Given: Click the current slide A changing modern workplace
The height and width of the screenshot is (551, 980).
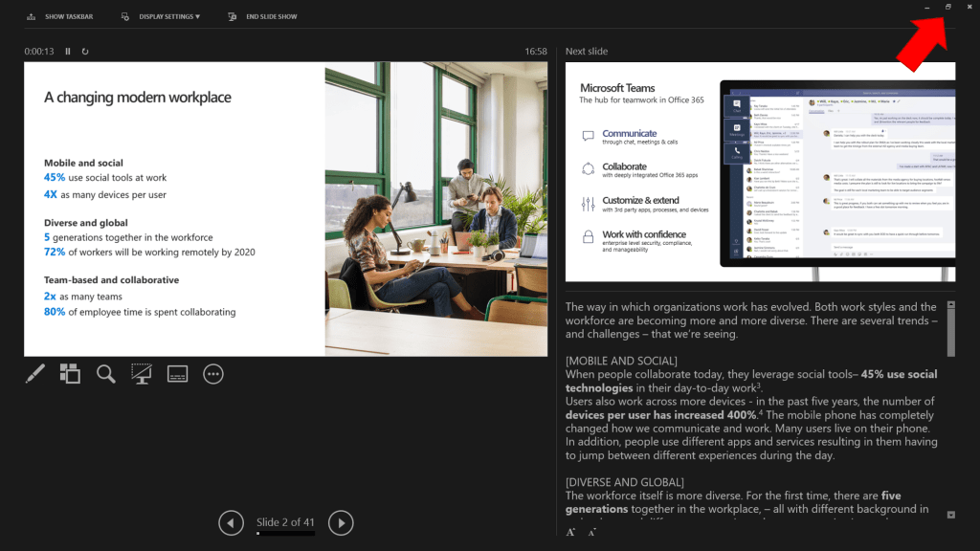Looking at the screenshot, I should [285, 209].
